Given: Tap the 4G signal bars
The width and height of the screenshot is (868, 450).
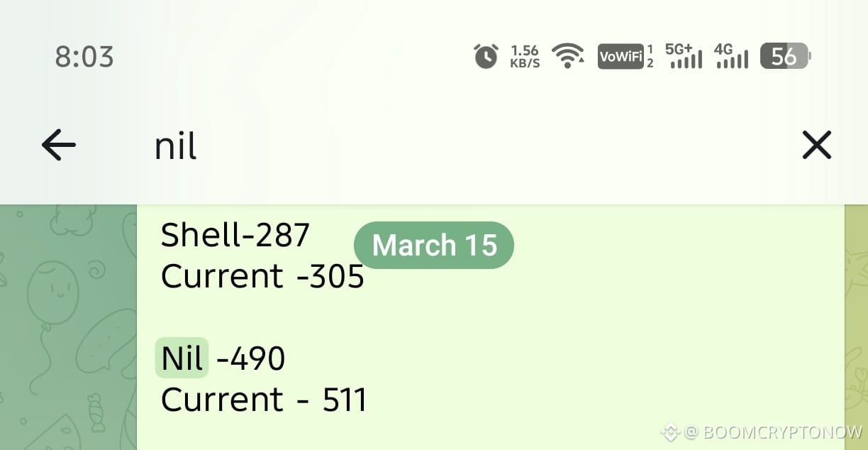Looking at the screenshot, I should coord(732,56).
